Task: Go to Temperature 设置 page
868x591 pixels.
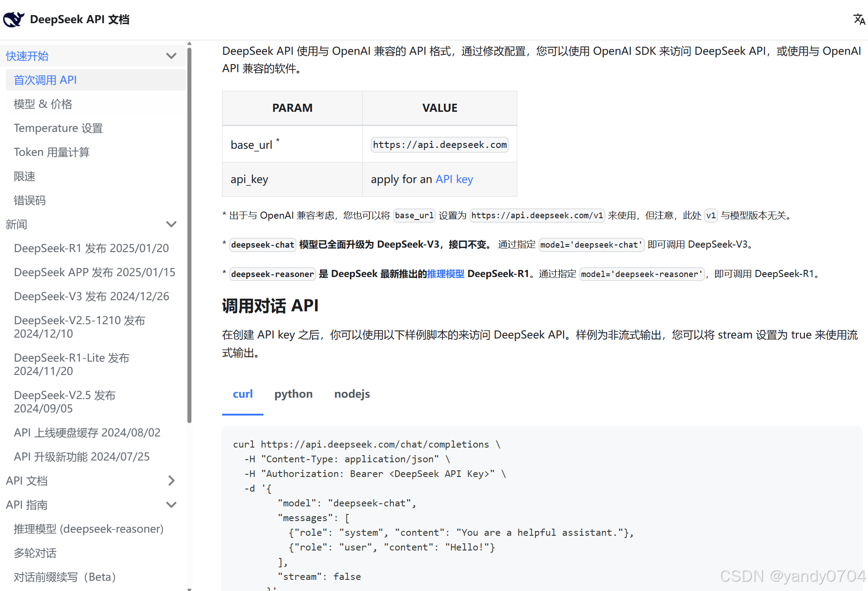Action: [x=58, y=128]
